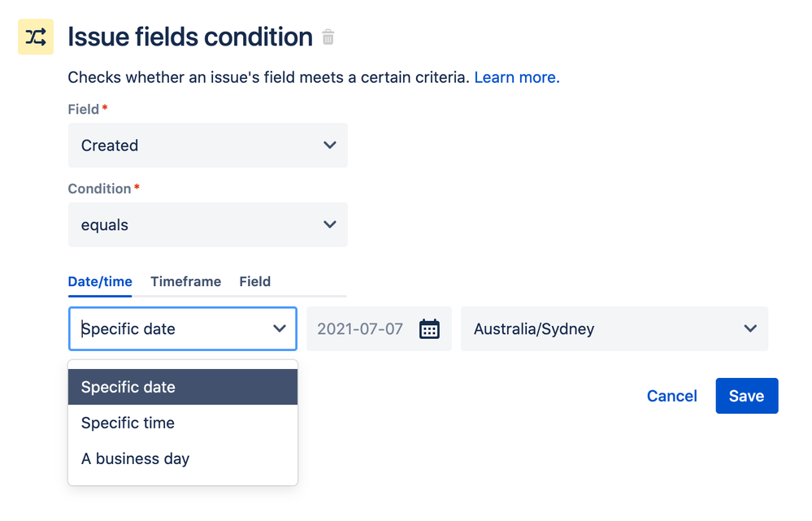Screen dimensions: 812x521
Task: Click the chevron arrow beside equals
Action: pos(329,225)
